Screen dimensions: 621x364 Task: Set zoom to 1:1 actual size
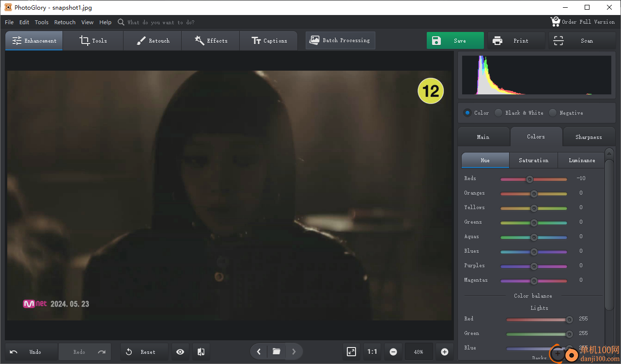click(373, 352)
